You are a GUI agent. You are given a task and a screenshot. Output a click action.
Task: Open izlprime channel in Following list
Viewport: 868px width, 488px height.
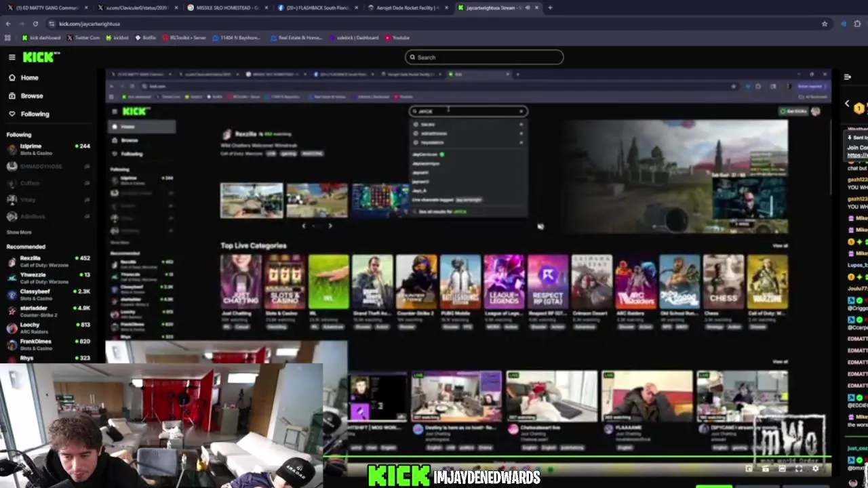[47, 149]
